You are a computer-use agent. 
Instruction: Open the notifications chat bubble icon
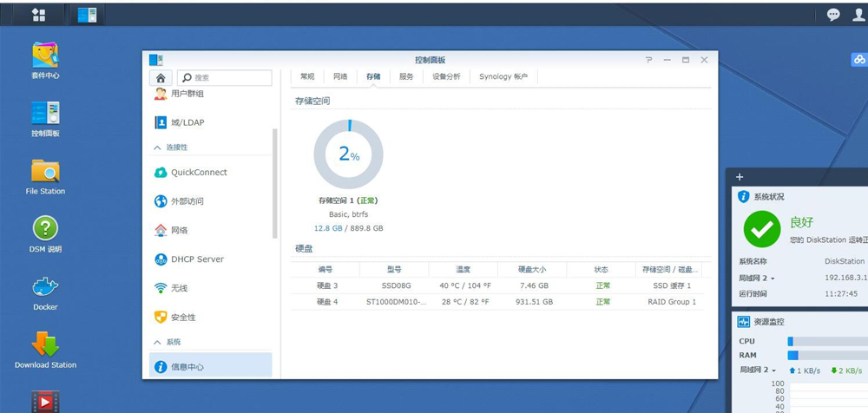[833, 15]
